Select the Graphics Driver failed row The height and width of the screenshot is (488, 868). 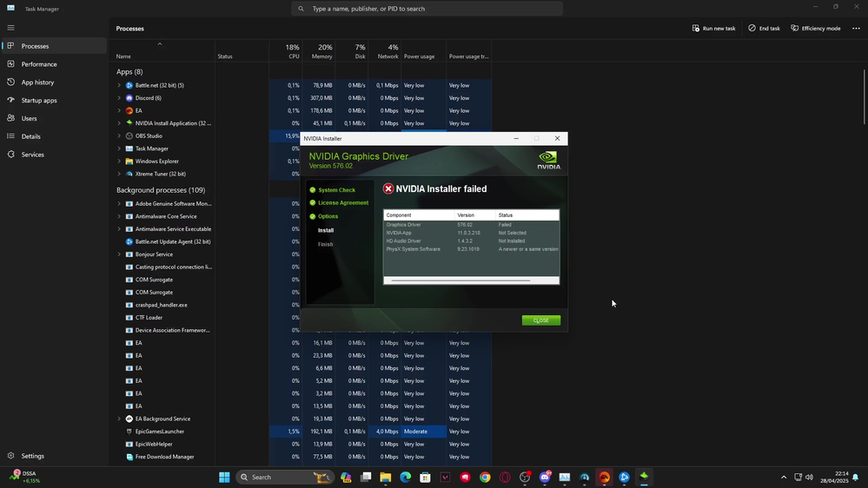tap(471, 225)
